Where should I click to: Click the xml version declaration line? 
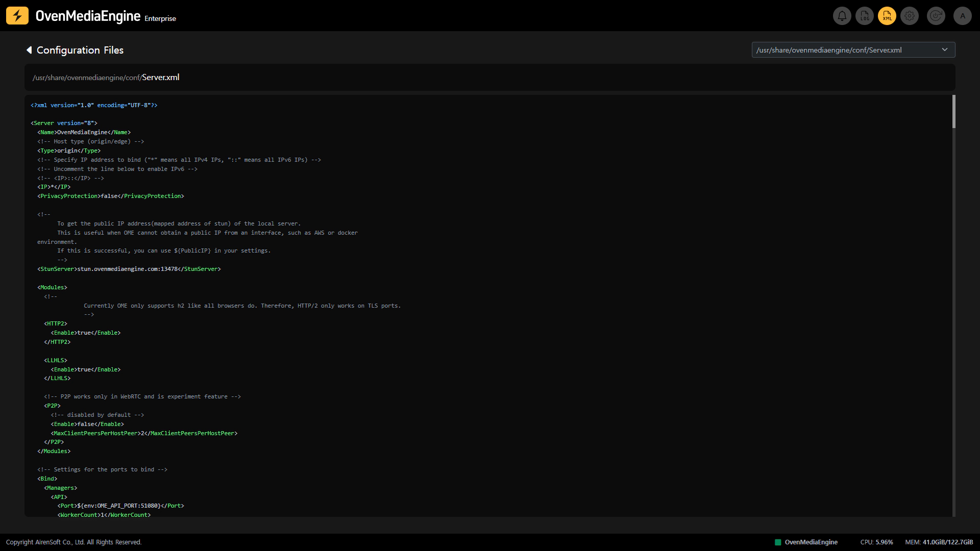point(94,105)
